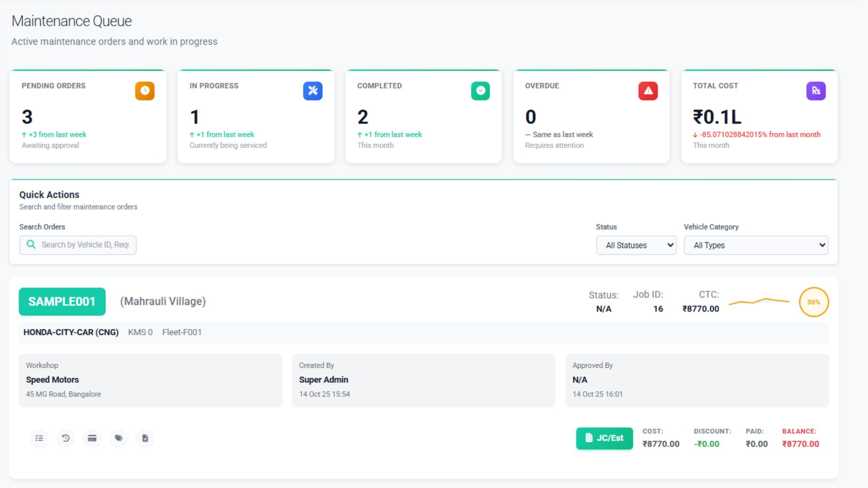The width and height of the screenshot is (868, 488).
Task: Click the '14 Oct 25 16:01' approval timestamp
Action: pyautogui.click(x=598, y=394)
